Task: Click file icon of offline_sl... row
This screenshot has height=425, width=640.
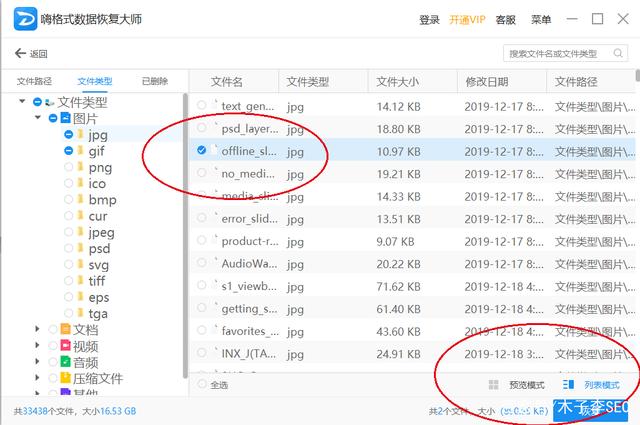Action: point(214,150)
